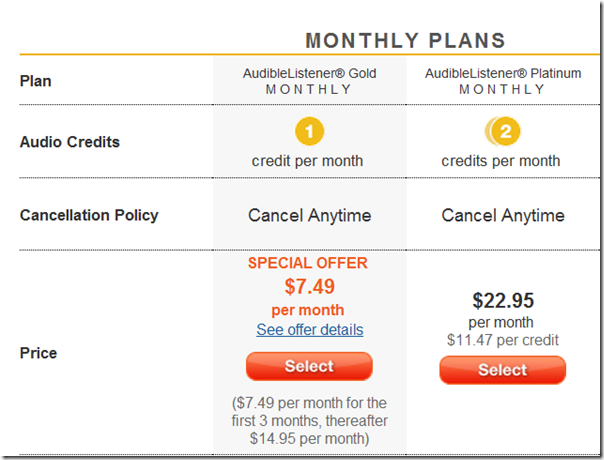Click the Cancellation Policy row label
Screen dimensions: 604x460
89,215
